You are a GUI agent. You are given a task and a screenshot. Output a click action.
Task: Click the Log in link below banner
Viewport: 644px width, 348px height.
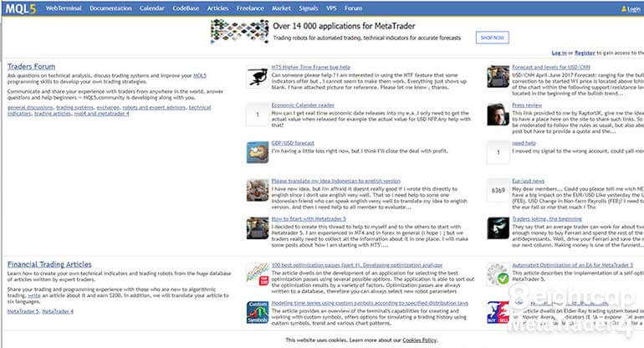[559, 53]
